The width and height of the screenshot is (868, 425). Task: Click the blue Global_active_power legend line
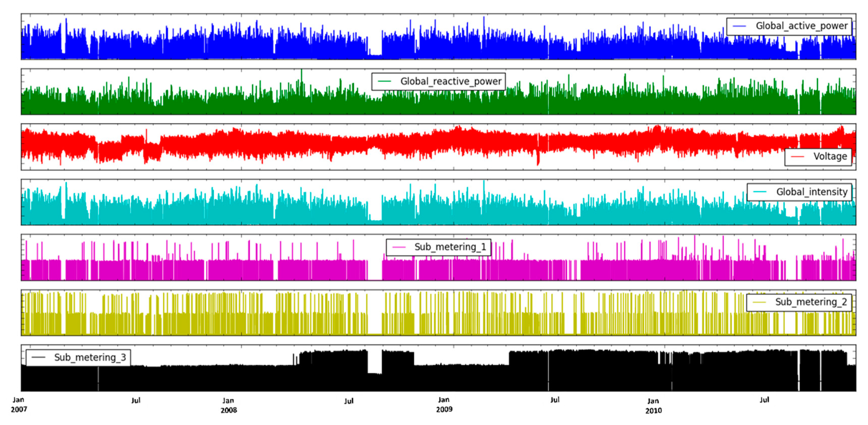739,26
